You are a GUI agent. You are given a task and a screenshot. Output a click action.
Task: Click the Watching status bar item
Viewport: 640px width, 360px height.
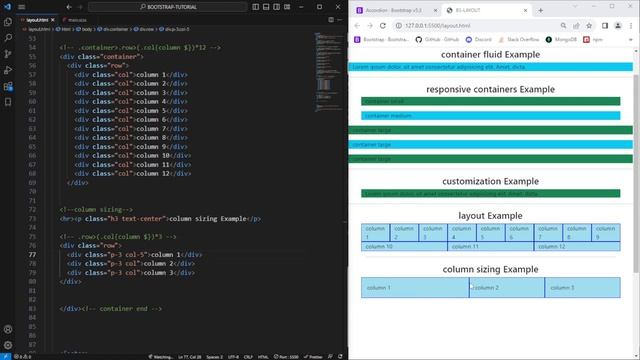pos(160,357)
